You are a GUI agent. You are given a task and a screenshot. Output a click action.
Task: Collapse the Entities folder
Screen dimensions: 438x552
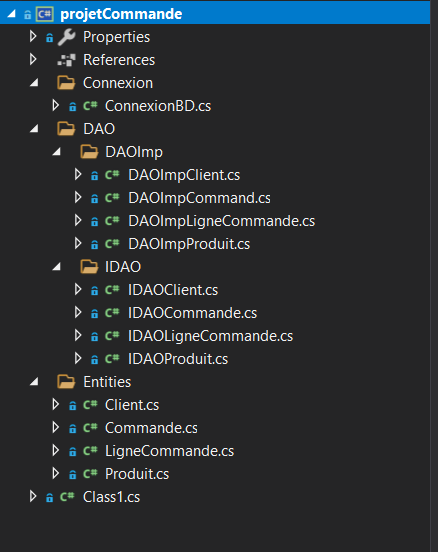pyautogui.click(x=34, y=382)
